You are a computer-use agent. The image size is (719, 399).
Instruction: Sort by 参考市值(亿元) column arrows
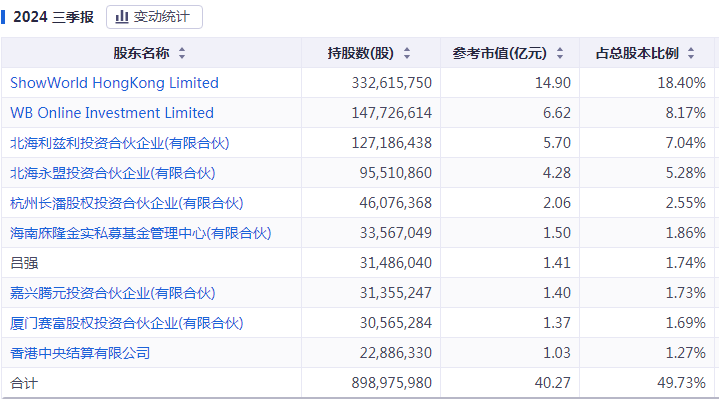tap(560, 53)
